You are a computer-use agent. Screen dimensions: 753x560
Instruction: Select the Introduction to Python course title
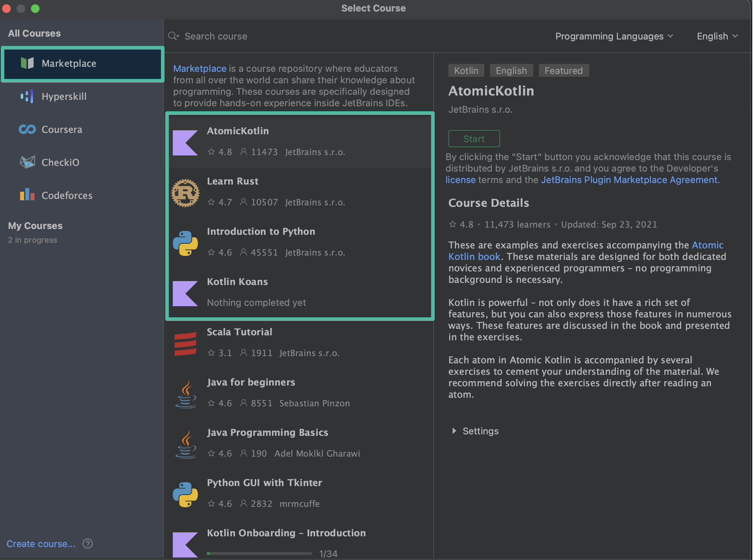tap(261, 232)
